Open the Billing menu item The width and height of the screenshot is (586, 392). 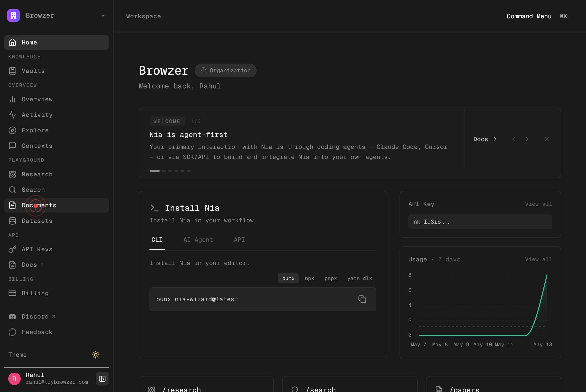click(57, 293)
